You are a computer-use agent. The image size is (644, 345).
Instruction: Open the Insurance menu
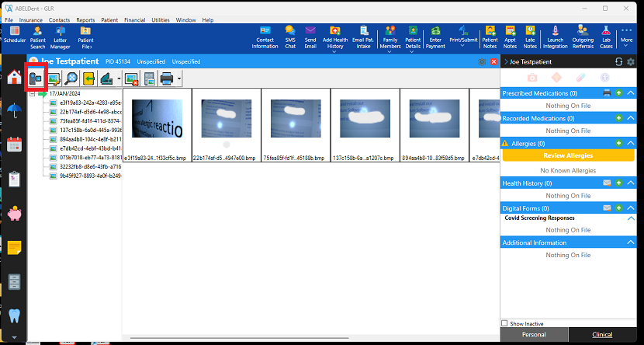pos(31,19)
